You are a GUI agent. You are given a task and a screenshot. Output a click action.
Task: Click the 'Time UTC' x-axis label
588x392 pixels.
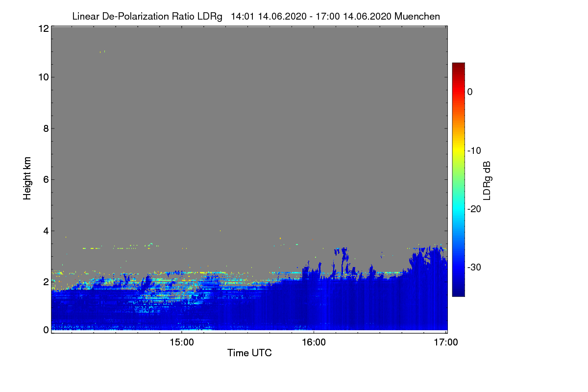coord(249,353)
